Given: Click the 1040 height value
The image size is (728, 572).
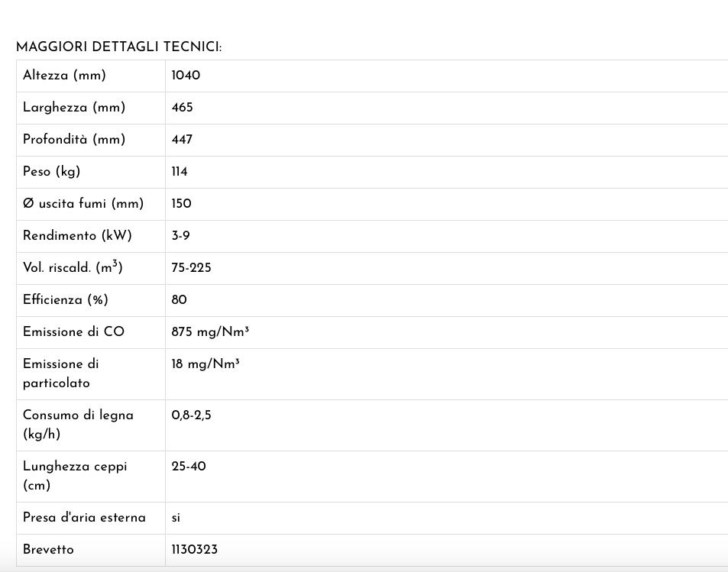Looking at the screenshot, I should 186,75.
